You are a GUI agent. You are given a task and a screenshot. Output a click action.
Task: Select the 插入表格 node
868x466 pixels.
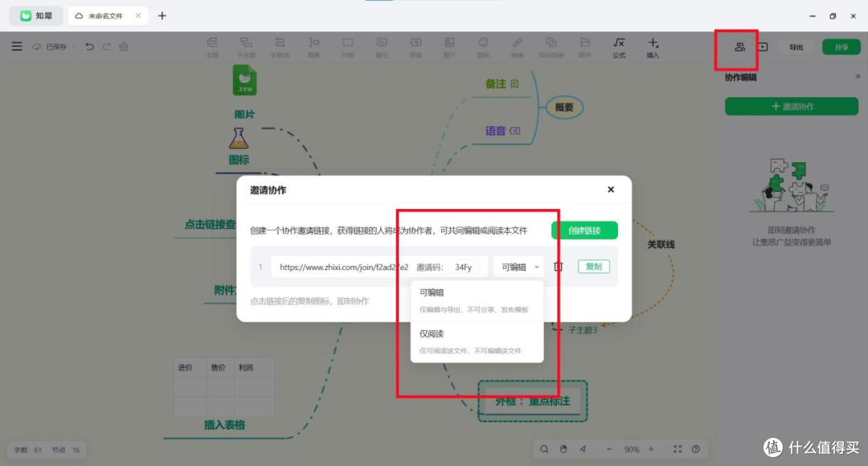coord(224,425)
